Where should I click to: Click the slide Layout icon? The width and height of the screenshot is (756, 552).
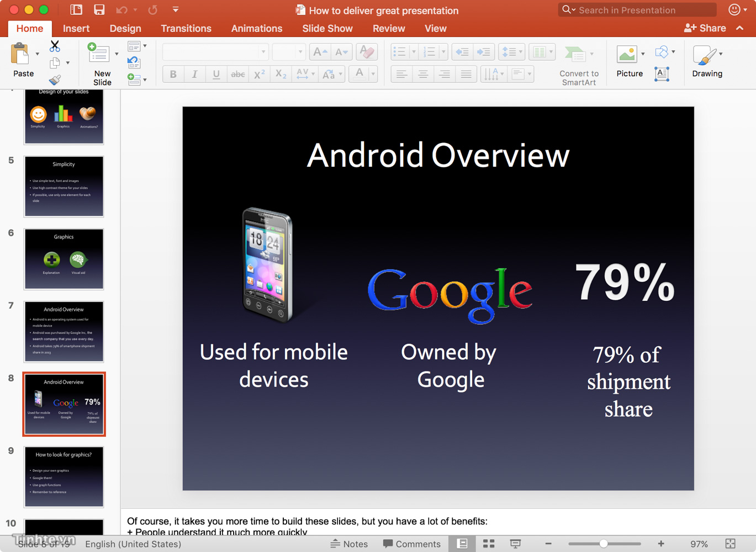tap(134, 46)
